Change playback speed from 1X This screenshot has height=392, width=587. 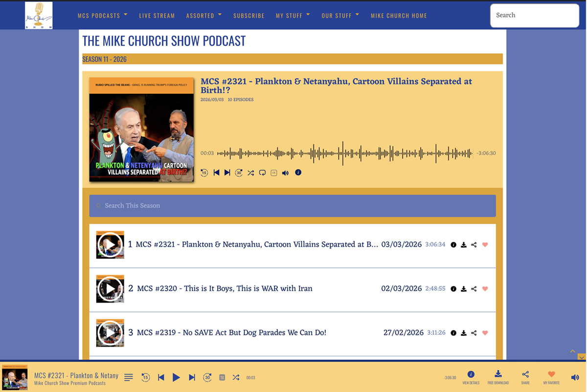[273, 173]
